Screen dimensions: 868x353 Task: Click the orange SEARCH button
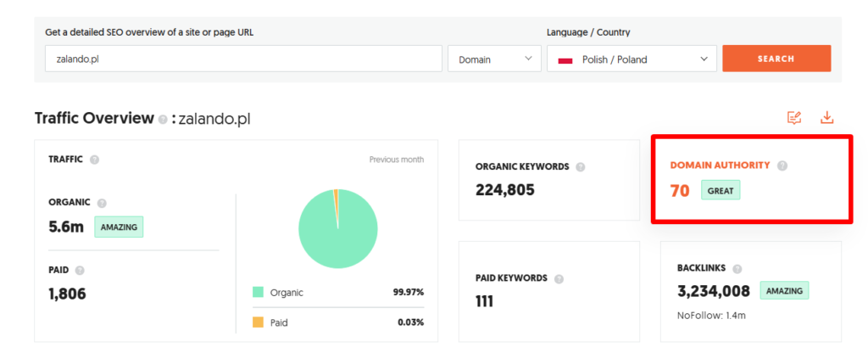click(x=776, y=59)
